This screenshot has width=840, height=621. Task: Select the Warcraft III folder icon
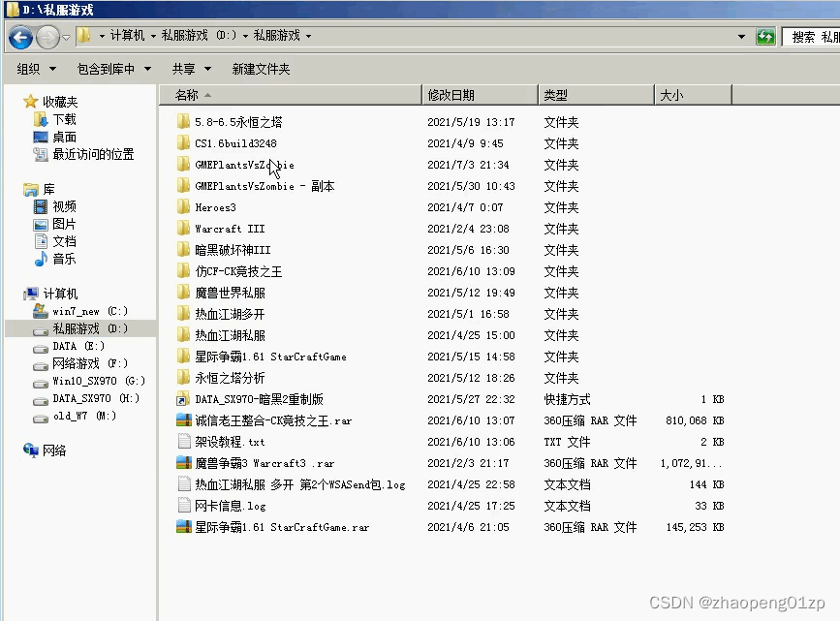coord(183,229)
